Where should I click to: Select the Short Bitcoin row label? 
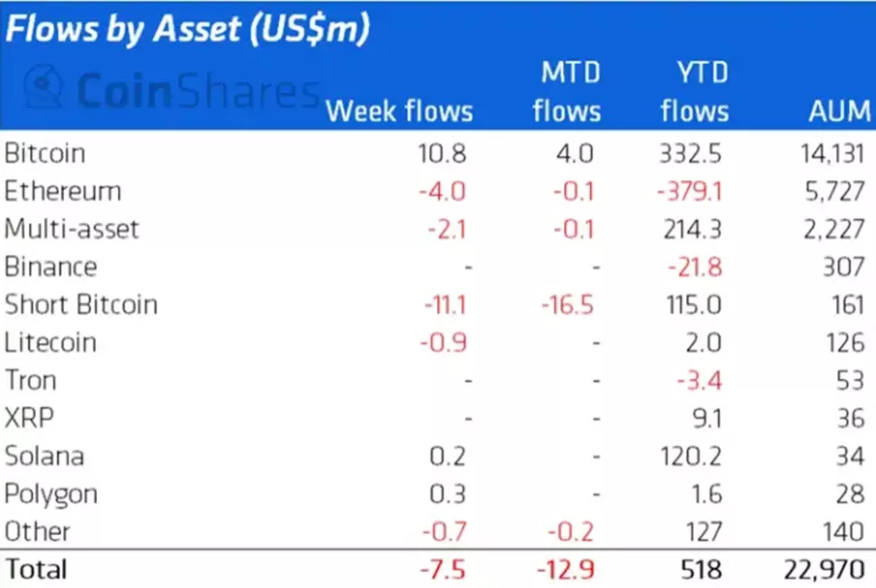click(81, 304)
